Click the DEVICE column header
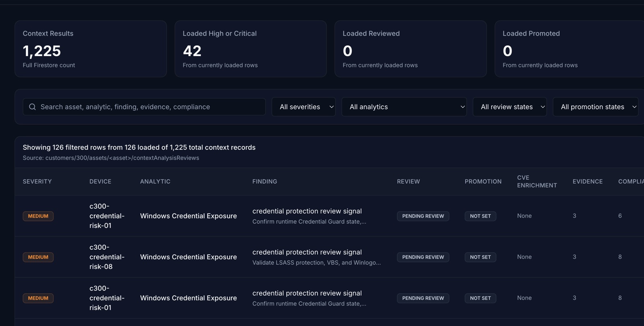Image resolution: width=644 pixels, height=326 pixels. point(100,181)
